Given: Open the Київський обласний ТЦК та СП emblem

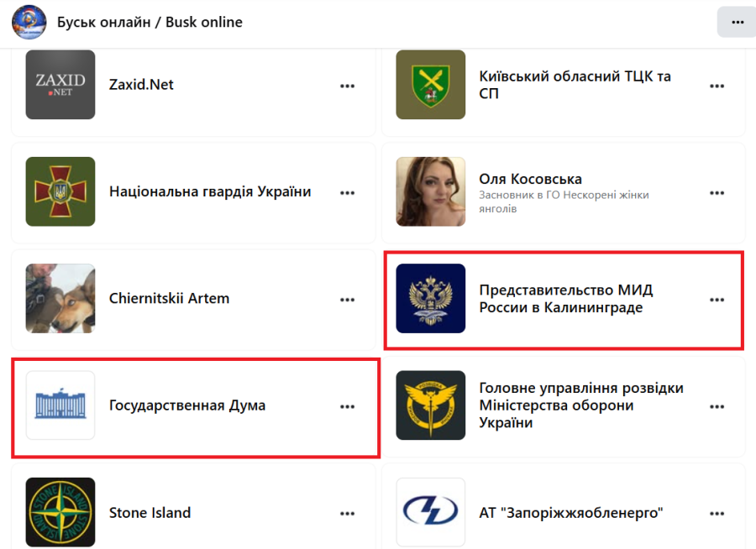Looking at the screenshot, I should 431,84.
